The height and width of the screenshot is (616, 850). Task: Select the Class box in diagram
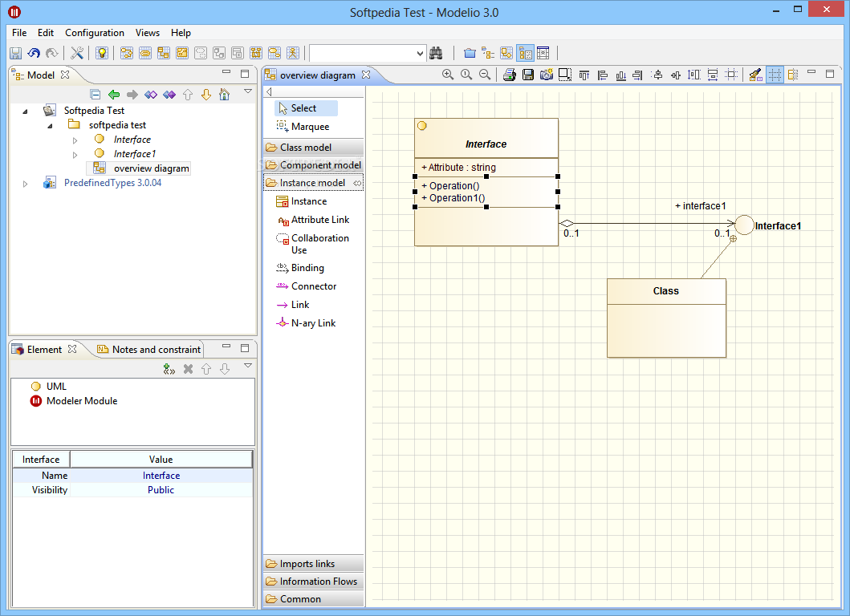pyautogui.click(x=666, y=318)
